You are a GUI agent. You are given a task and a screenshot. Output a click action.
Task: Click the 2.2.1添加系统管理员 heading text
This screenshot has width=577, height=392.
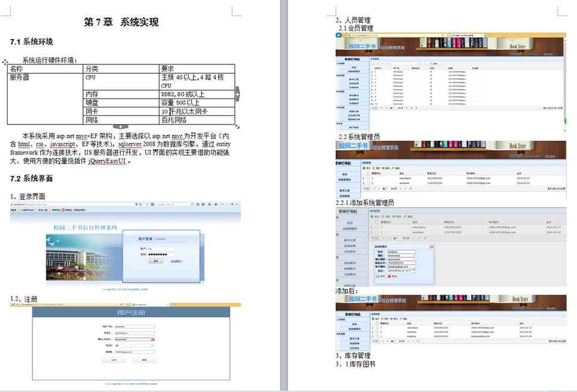pos(365,203)
